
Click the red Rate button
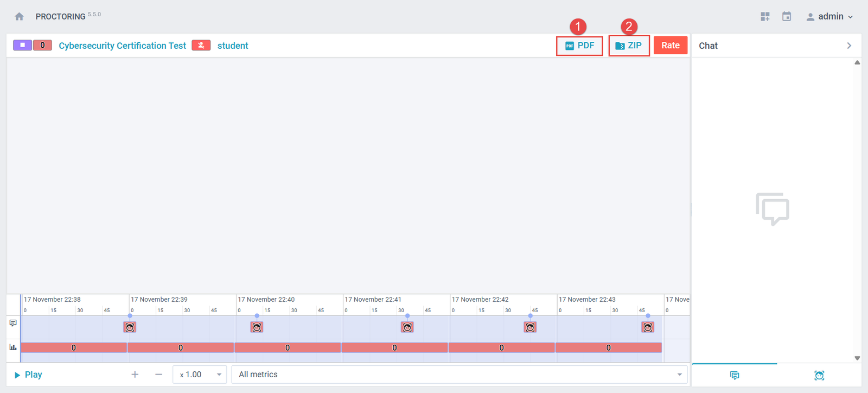[670, 46]
